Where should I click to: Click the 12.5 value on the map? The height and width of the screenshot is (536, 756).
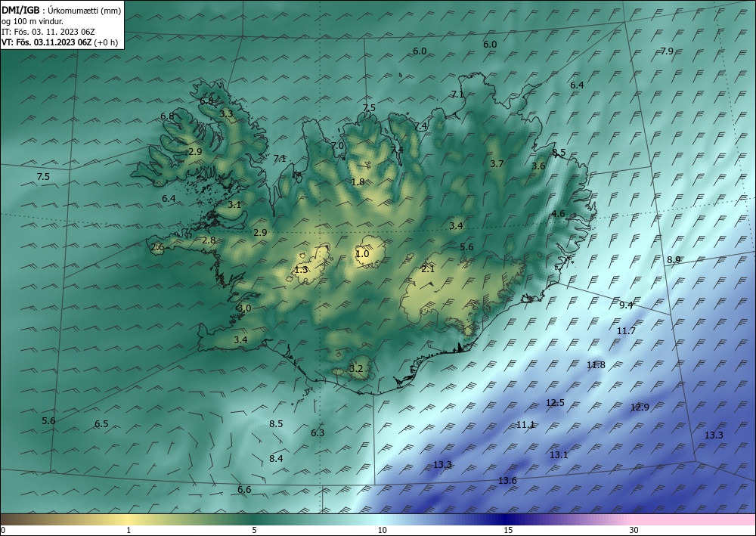coord(555,402)
